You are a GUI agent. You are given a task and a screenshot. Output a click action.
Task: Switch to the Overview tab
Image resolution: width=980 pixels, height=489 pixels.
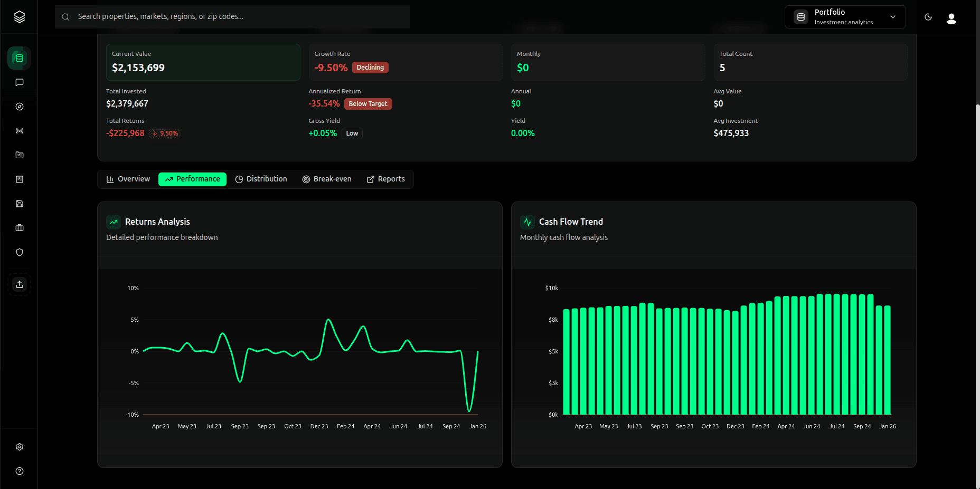[x=128, y=179]
